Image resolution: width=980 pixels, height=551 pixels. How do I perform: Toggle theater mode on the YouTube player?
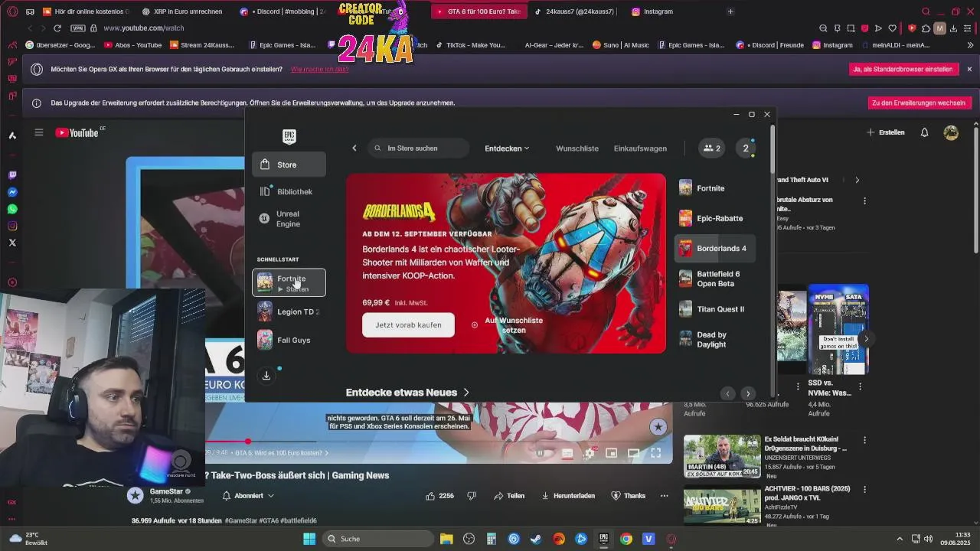[634, 453]
